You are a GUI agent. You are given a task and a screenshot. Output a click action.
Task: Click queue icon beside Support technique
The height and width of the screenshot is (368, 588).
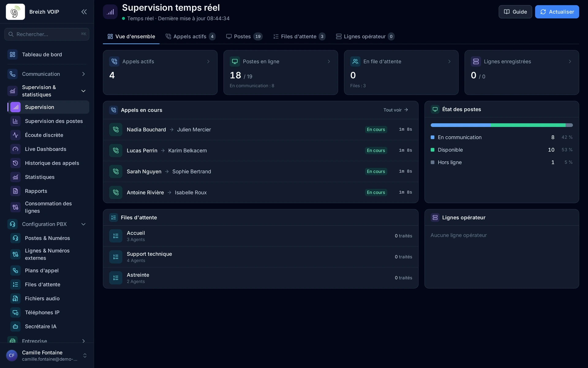pos(116,257)
